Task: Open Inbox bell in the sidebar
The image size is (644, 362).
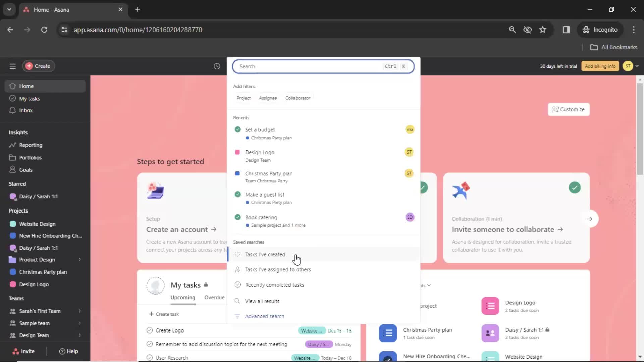Action: pos(45,110)
